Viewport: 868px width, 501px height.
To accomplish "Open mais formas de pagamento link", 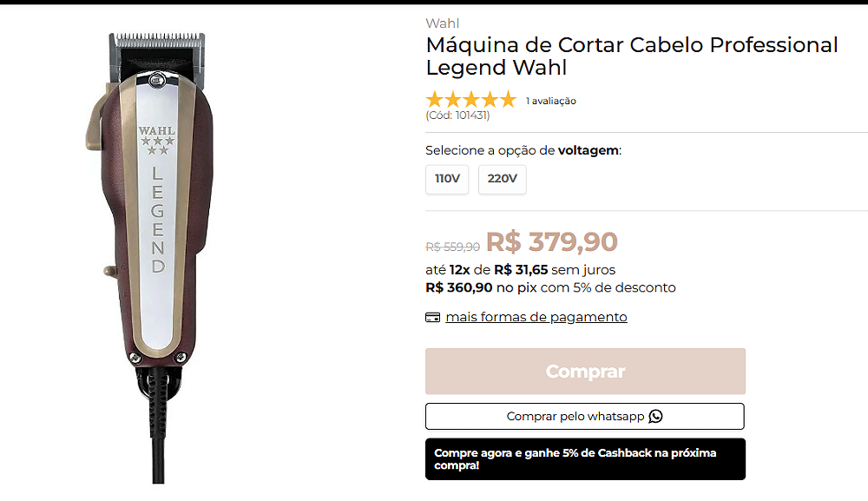I will pos(536,317).
